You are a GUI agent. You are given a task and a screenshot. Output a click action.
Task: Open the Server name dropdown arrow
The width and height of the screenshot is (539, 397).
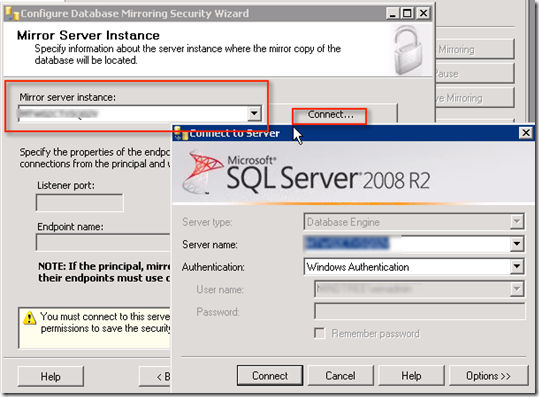point(517,244)
